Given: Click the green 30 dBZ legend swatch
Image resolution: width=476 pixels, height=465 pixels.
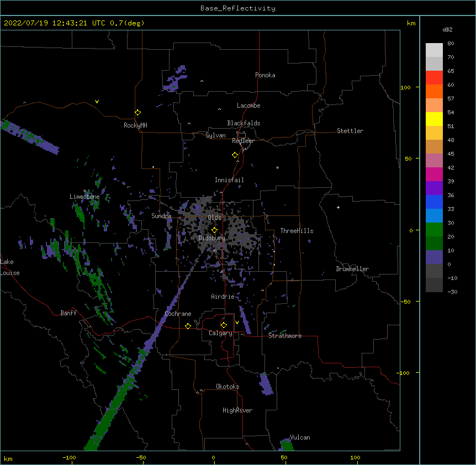Looking at the screenshot, I should pos(434,230).
